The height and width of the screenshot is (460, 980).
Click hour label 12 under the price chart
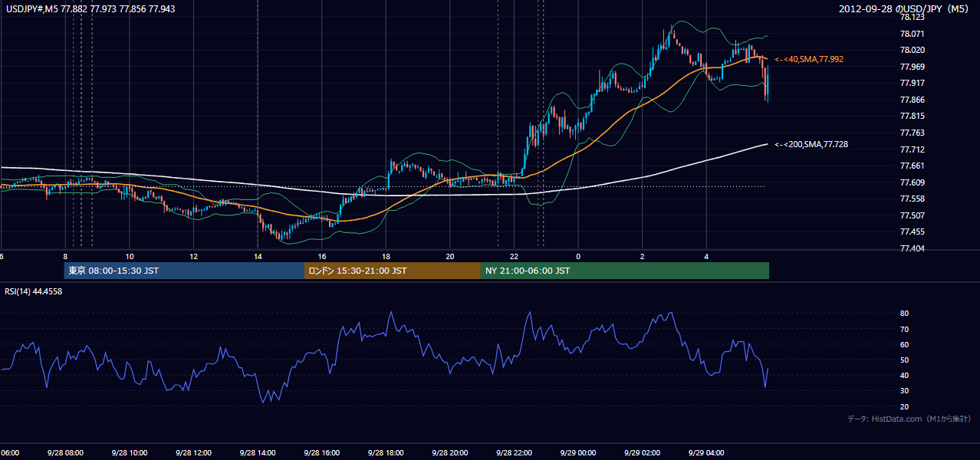tap(193, 256)
